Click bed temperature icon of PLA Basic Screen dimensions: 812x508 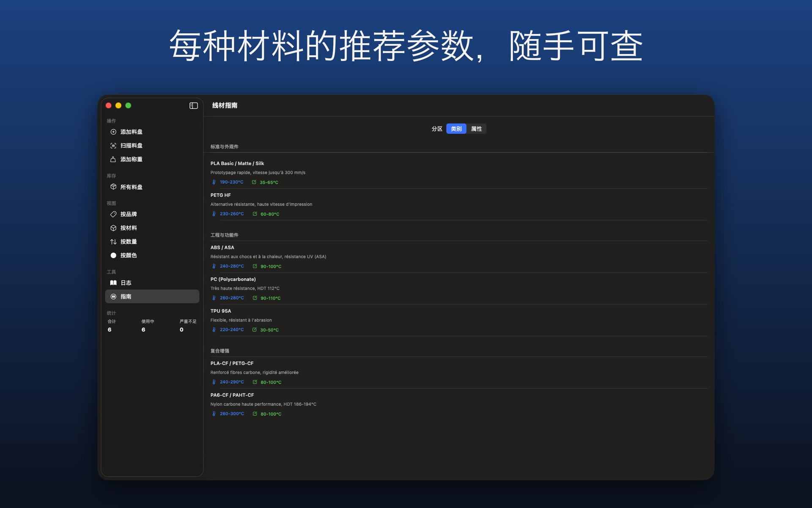[x=254, y=182]
